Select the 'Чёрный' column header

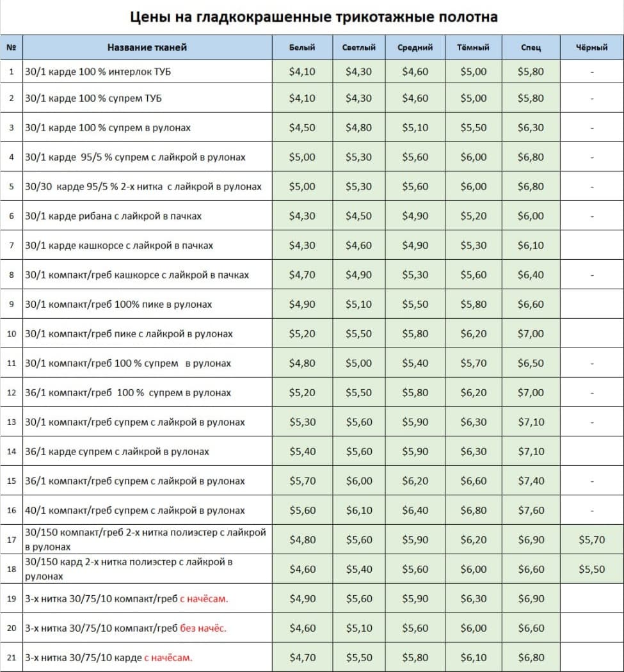pos(592,47)
